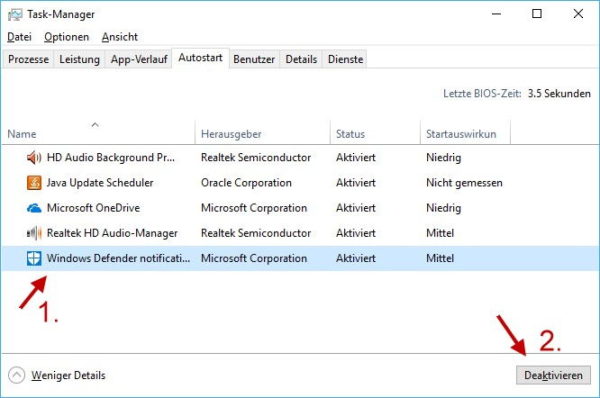Click the Nicht gemessen impact value

[464, 183]
